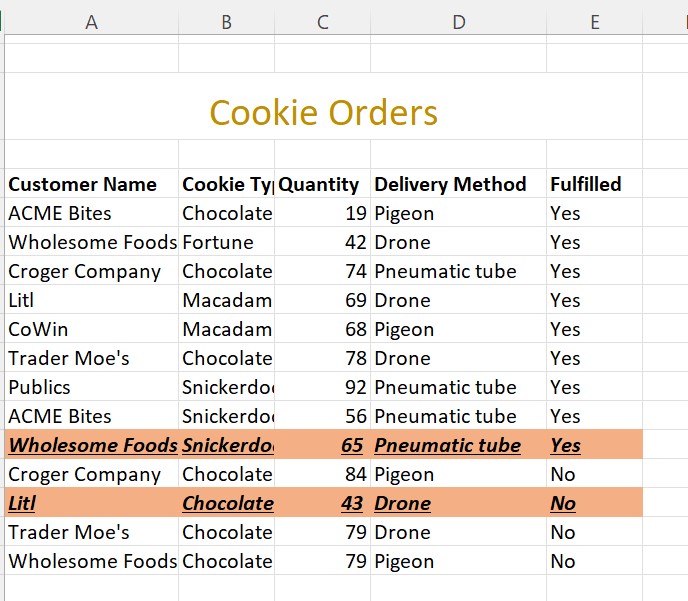Image resolution: width=688 pixels, height=601 pixels.
Task: Click the Customer Name header cell
Action: [83, 184]
